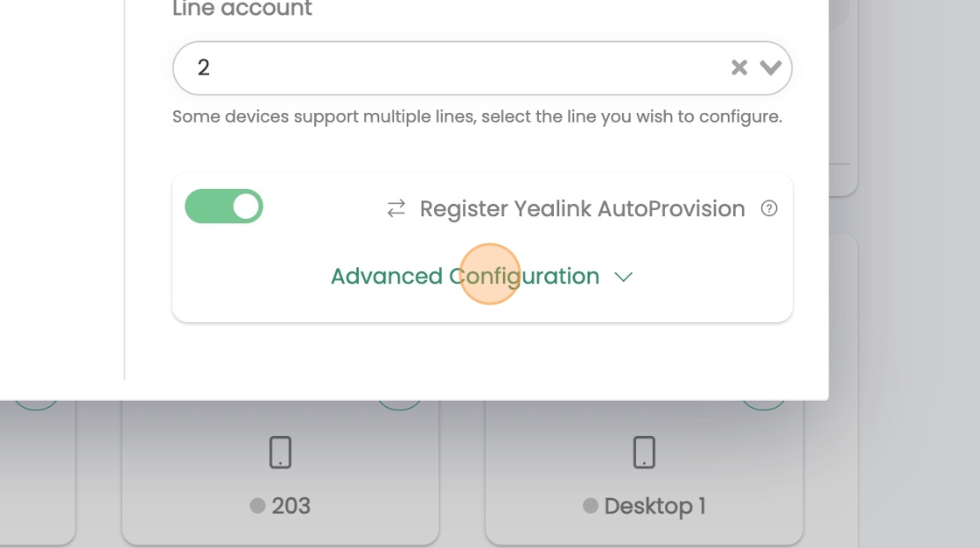Image resolution: width=980 pixels, height=548 pixels.
Task: Click the status dot beside 203
Action: 257,506
